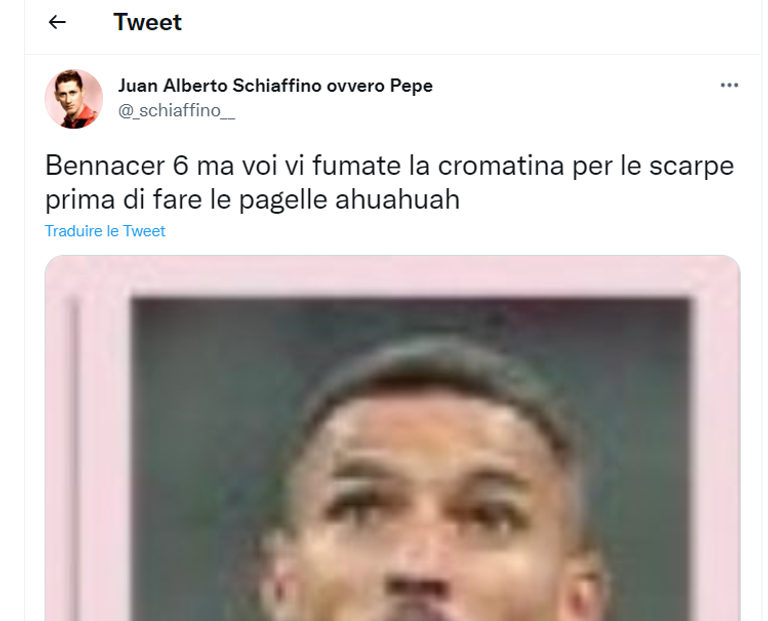Image resolution: width=768 pixels, height=621 pixels.
Task: Click the word "ahuahuah" in the tweet
Action: coord(397,199)
